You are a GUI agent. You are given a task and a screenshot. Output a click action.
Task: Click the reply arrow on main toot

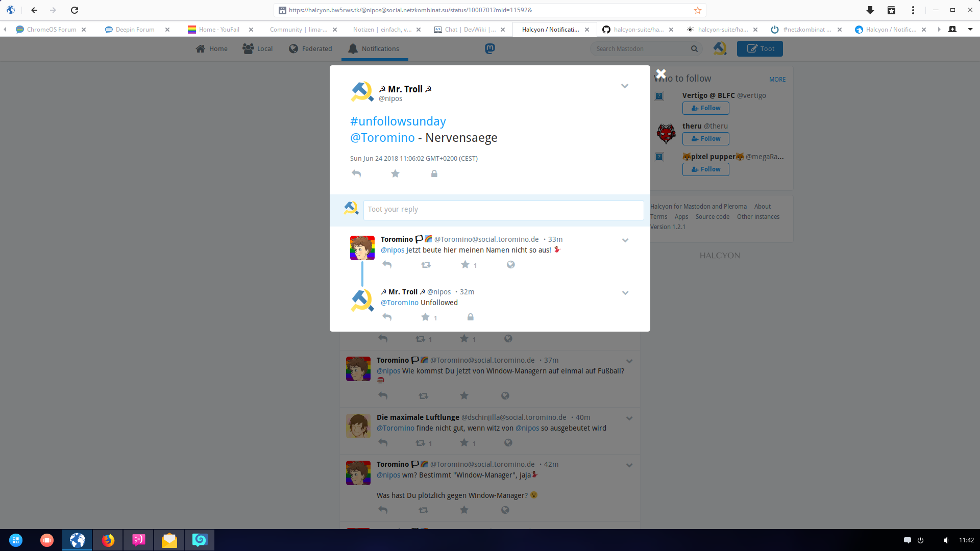click(x=356, y=173)
